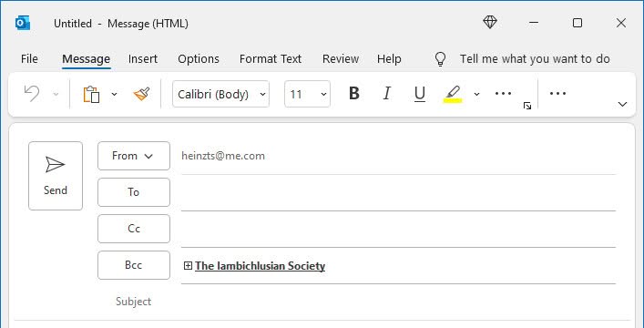Minimize the message window
Image resolution: width=644 pixels, height=328 pixels.
[534, 23]
